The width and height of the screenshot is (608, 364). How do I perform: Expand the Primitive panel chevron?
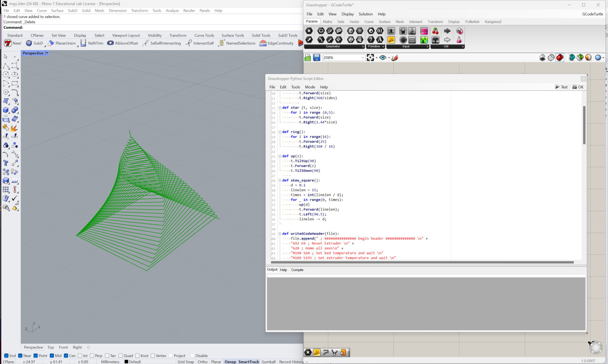tap(383, 46)
